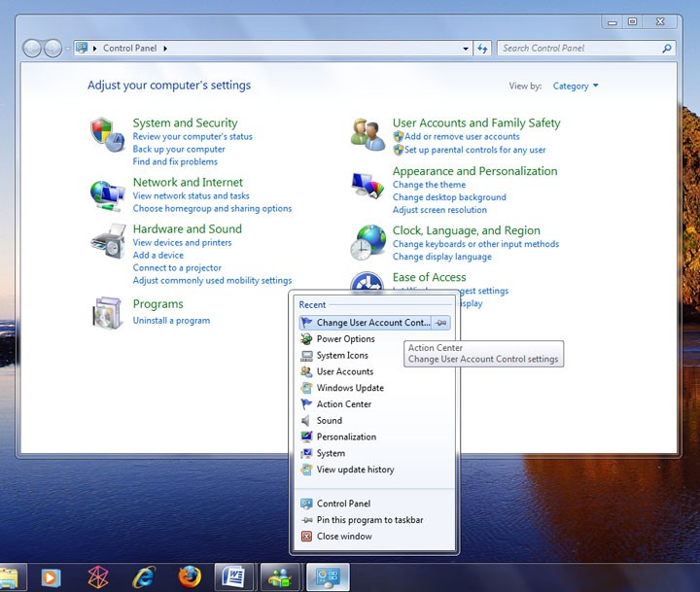Click the magnifier icon in search box

click(667, 49)
